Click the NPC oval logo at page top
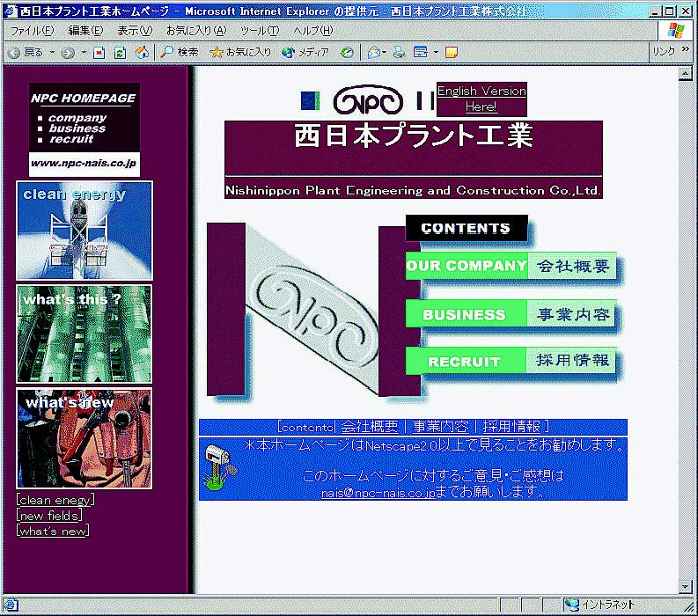The height and width of the screenshot is (616, 698). click(368, 100)
